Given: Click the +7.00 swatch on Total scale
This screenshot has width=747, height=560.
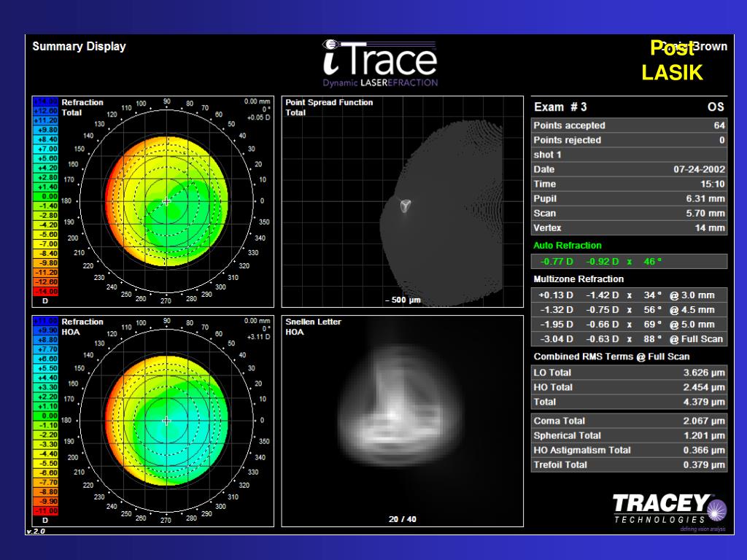Looking at the screenshot, I should tap(45, 149).
